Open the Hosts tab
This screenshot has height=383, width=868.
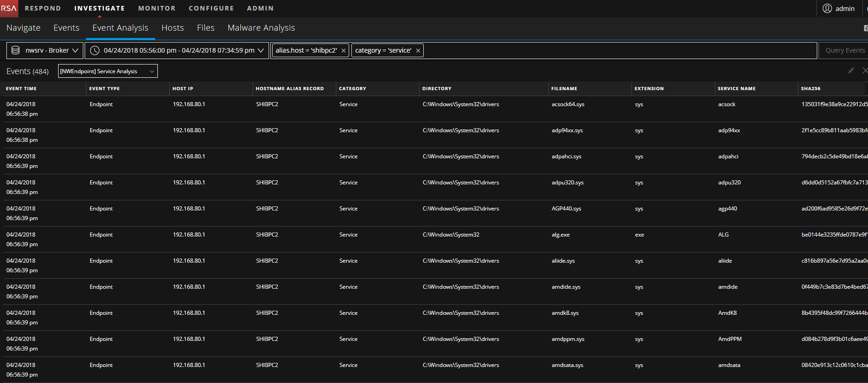tap(173, 28)
